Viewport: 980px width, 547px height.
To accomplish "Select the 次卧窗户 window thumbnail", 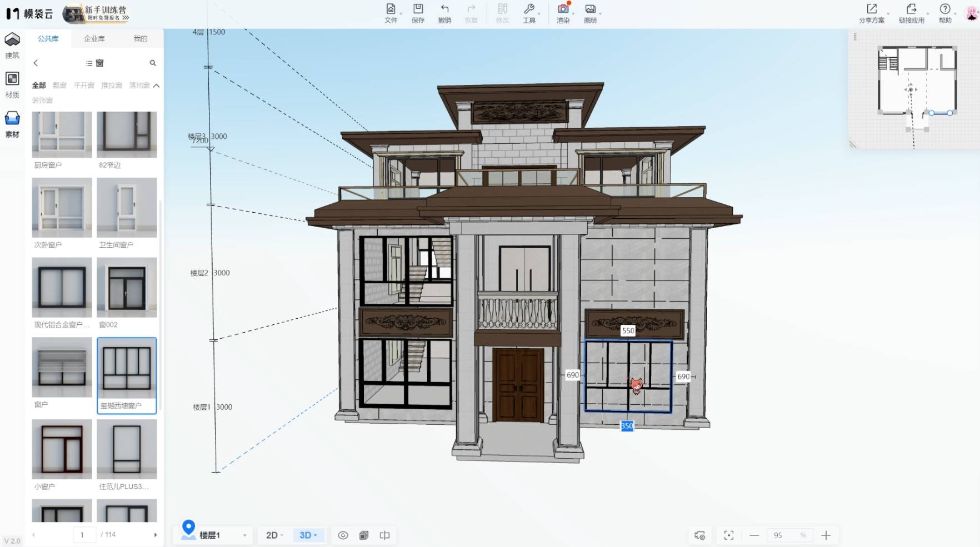I will pos(62,208).
